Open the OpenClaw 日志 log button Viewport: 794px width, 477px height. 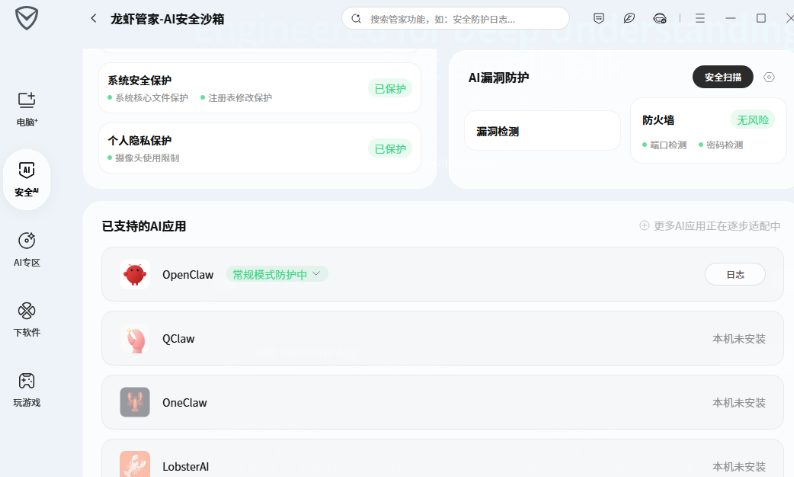734,274
